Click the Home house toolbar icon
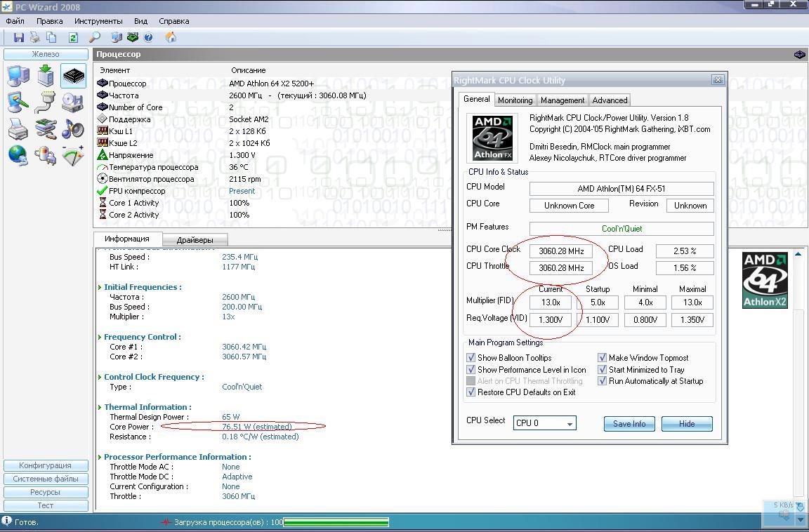The image size is (809, 532). [x=170, y=37]
